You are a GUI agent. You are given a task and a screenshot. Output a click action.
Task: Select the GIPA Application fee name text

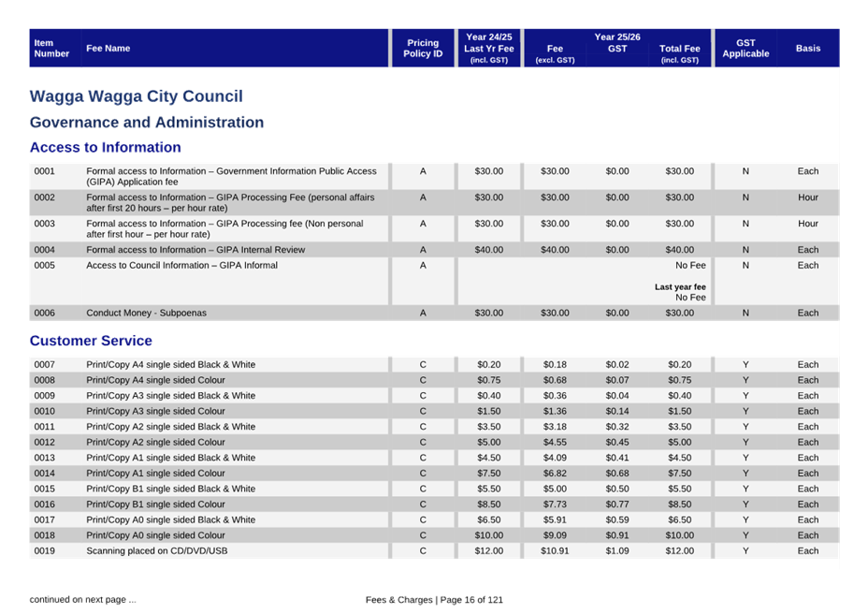(231, 177)
